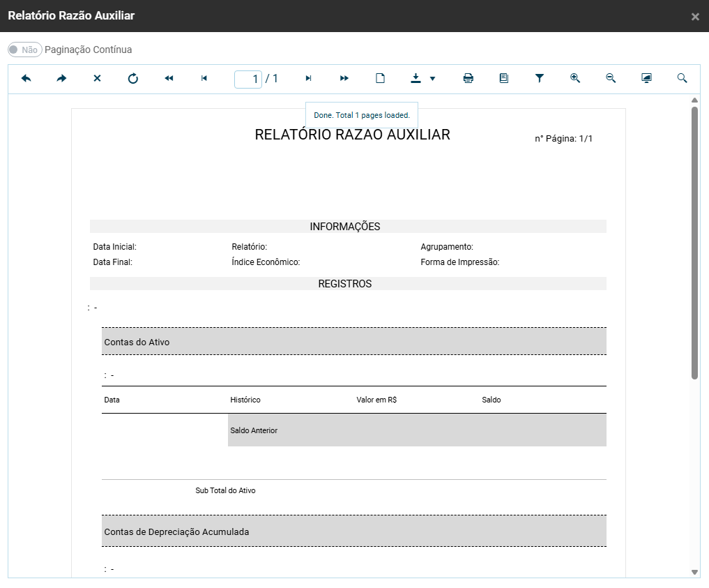Expand the export format dropdown arrow
709x588 pixels.
point(433,79)
